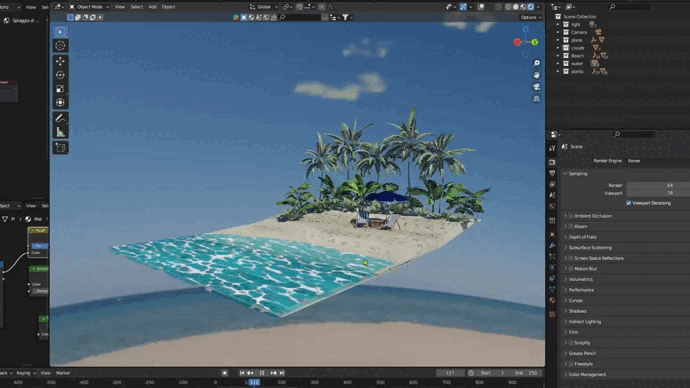Open the viewport Add menu
Screen dimensions: 690x388
[152, 7]
